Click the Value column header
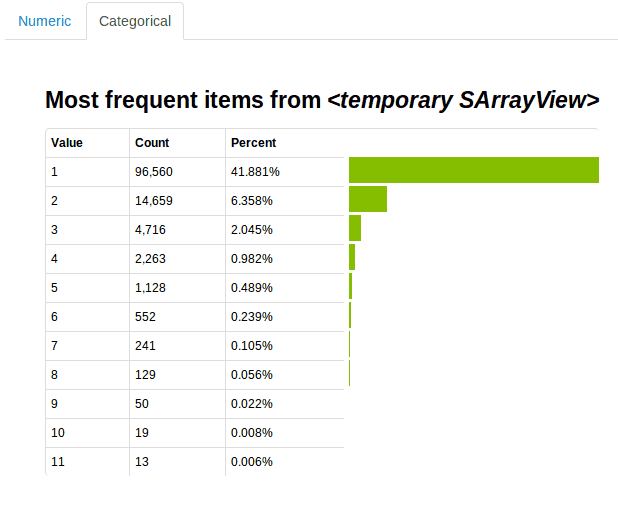This screenshot has height=521, width=618. coord(67,143)
